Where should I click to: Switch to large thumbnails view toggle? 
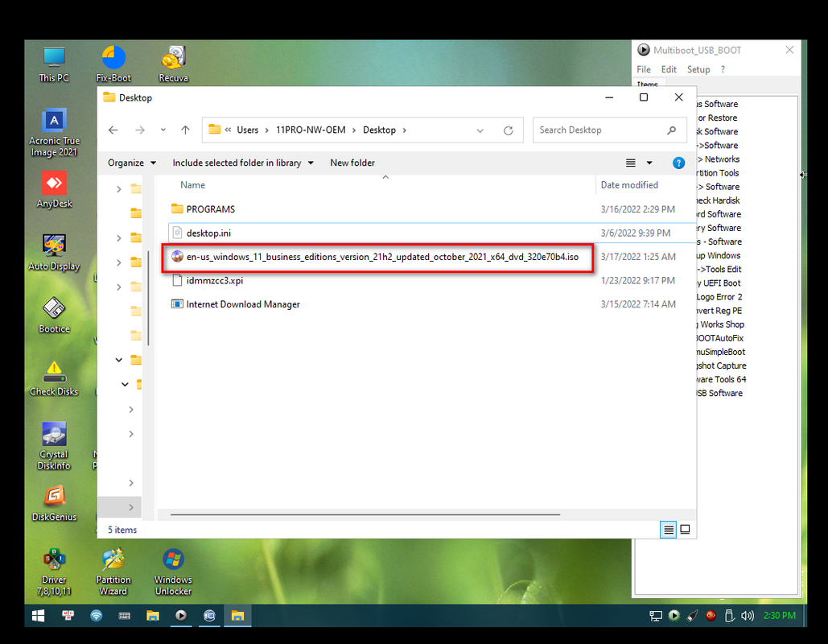point(685,530)
